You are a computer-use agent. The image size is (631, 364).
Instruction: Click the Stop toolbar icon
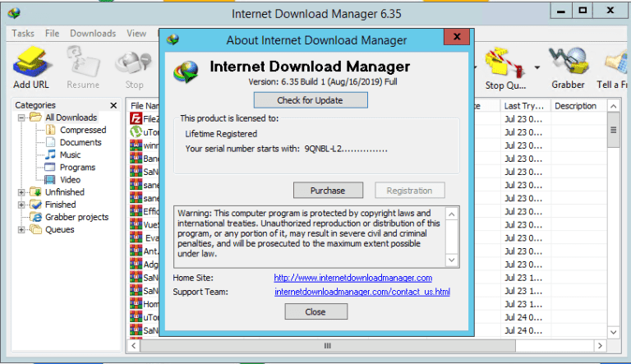click(134, 67)
